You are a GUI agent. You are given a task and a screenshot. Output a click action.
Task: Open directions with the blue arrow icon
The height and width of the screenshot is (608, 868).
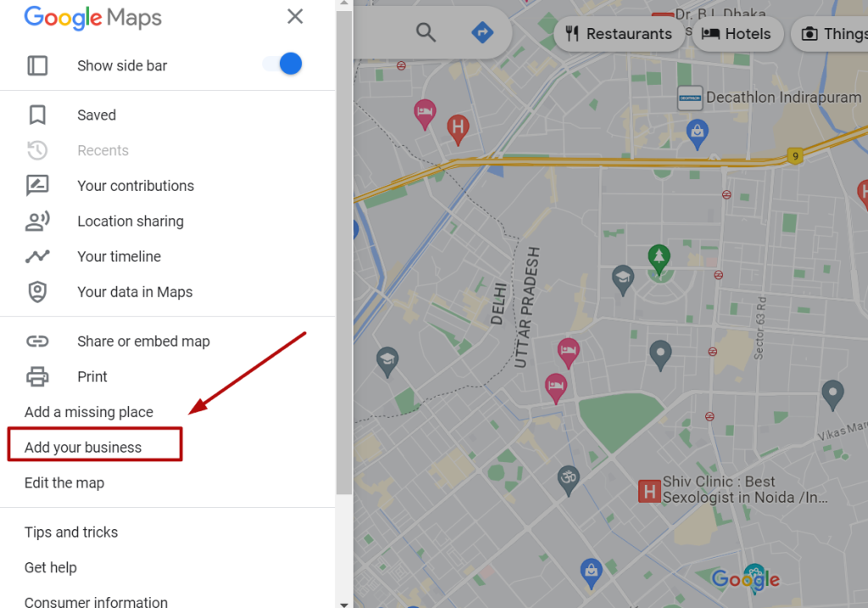482,32
